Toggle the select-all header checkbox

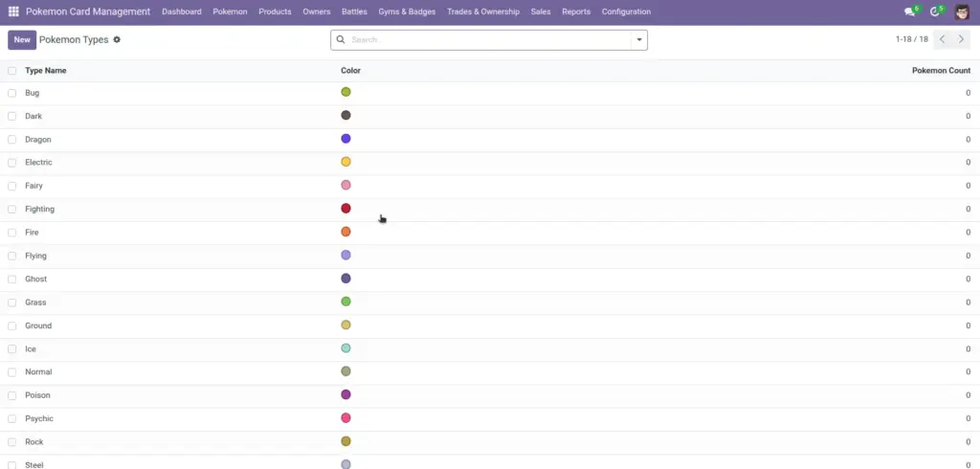(x=11, y=71)
